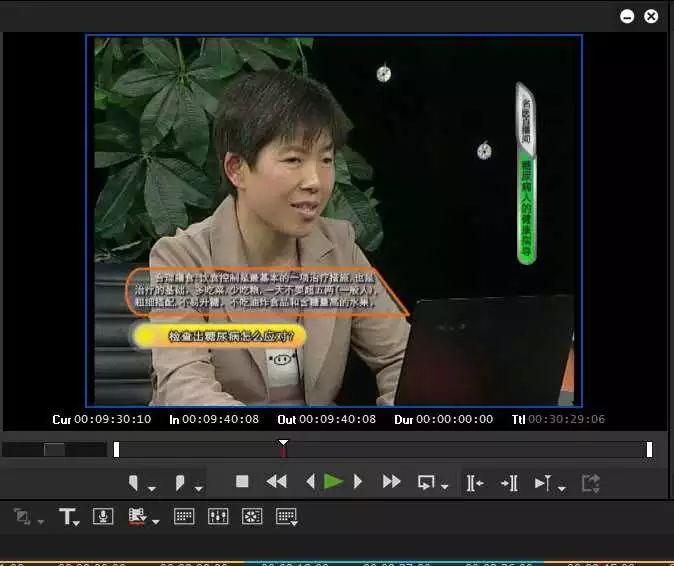Toggle the Audio Mixer faders icon
674x566 pixels.
(218, 516)
